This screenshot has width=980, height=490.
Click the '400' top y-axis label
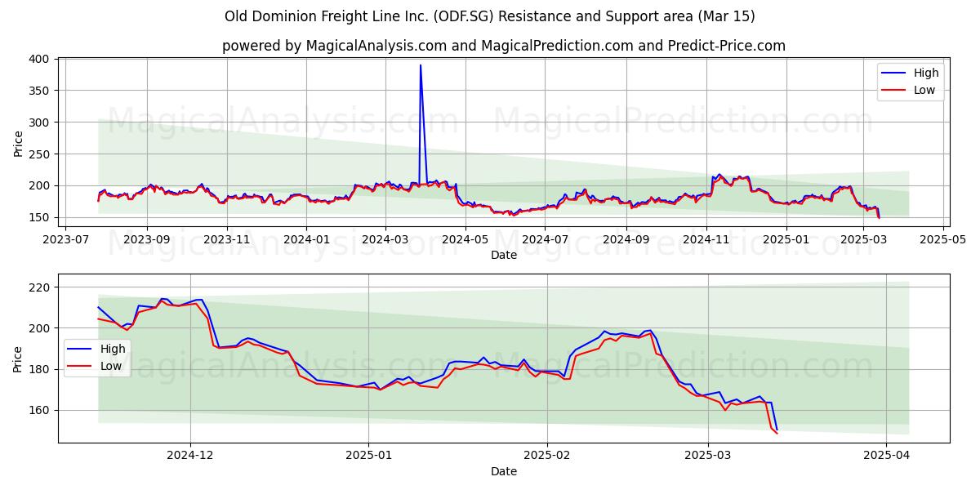coord(41,60)
